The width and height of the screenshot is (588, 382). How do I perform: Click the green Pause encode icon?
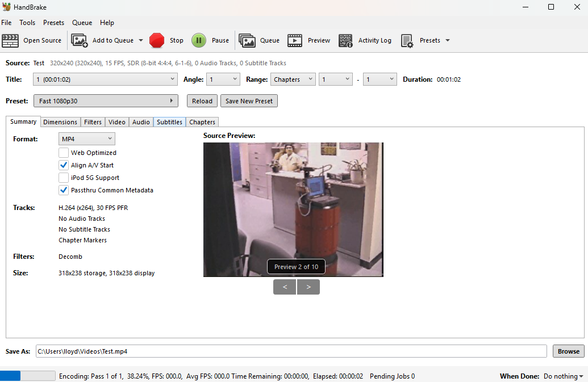(199, 40)
